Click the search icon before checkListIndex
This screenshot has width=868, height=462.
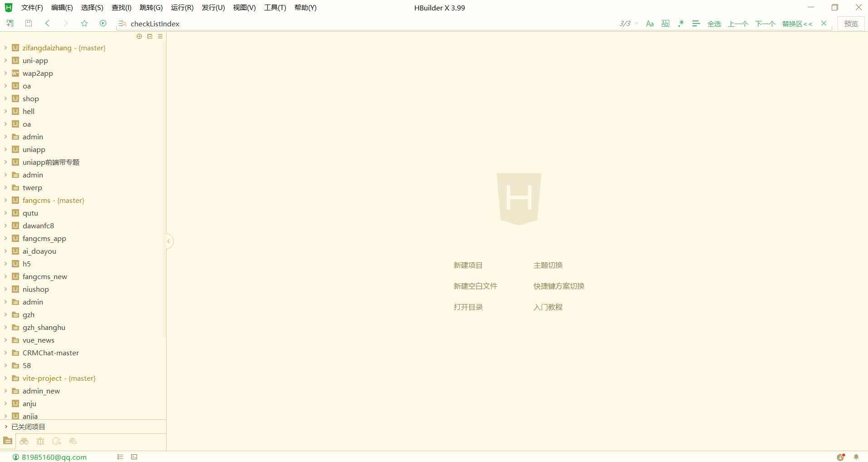(x=122, y=24)
